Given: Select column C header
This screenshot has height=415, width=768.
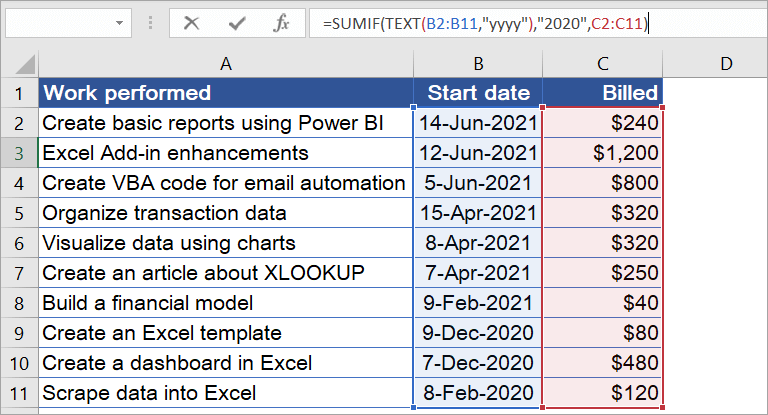Looking at the screenshot, I should (x=602, y=64).
